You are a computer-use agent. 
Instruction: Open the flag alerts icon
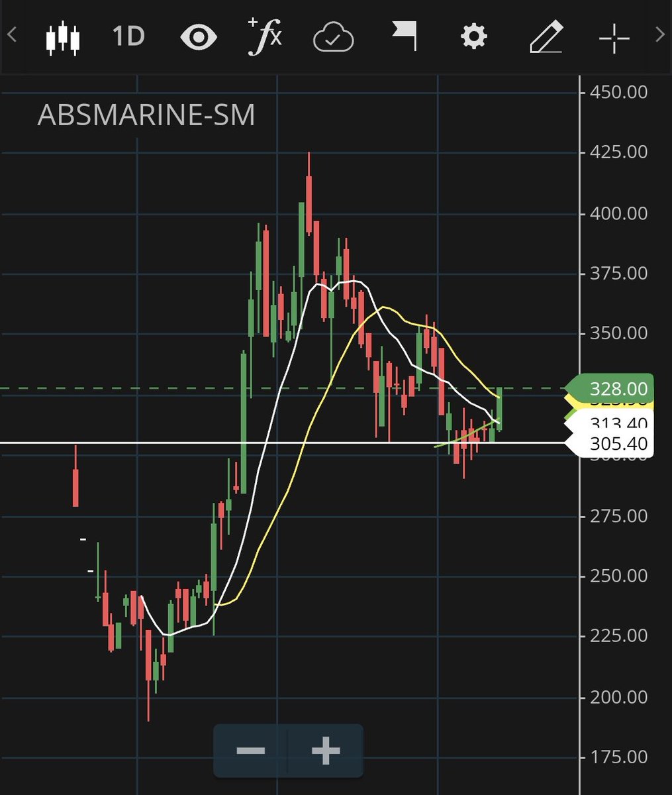tap(404, 36)
